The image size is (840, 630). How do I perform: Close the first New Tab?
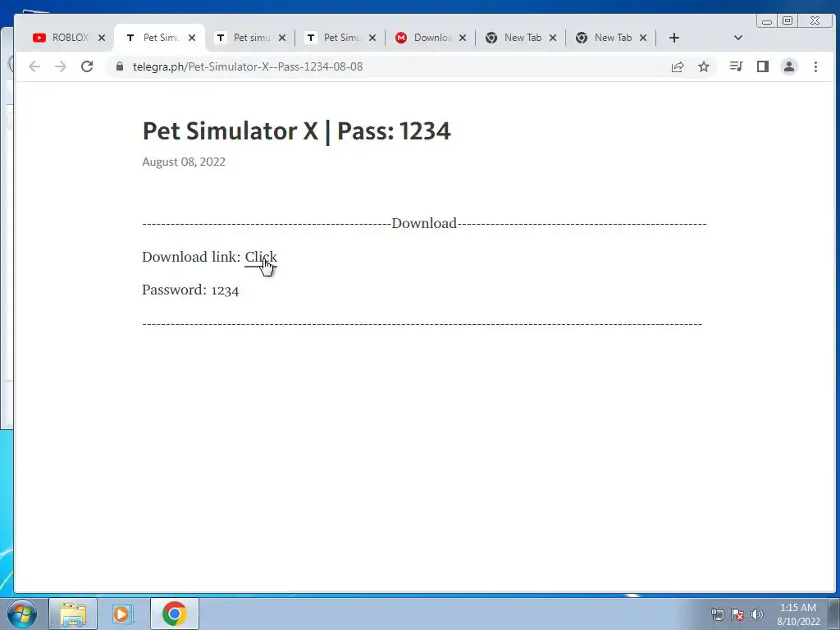tap(553, 38)
